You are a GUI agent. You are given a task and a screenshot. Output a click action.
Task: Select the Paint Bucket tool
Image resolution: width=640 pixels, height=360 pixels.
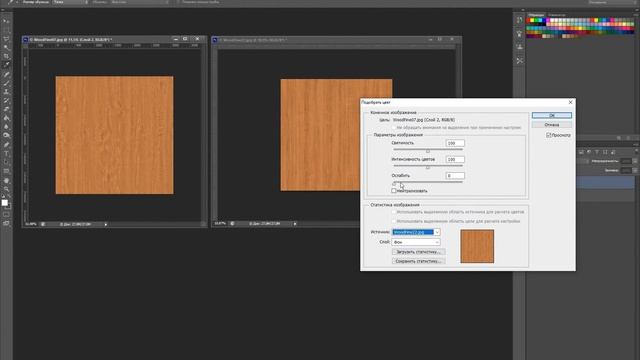click(6, 118)
